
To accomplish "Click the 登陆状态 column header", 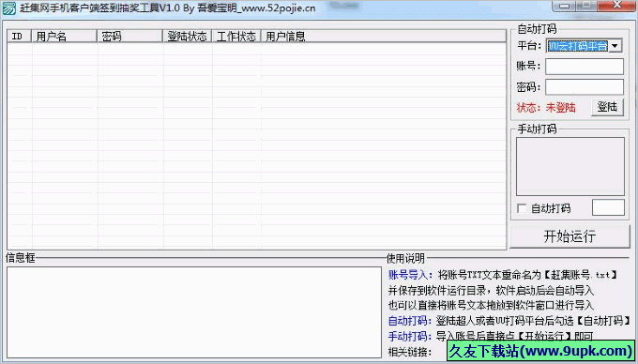I will (x=188, y=37).
